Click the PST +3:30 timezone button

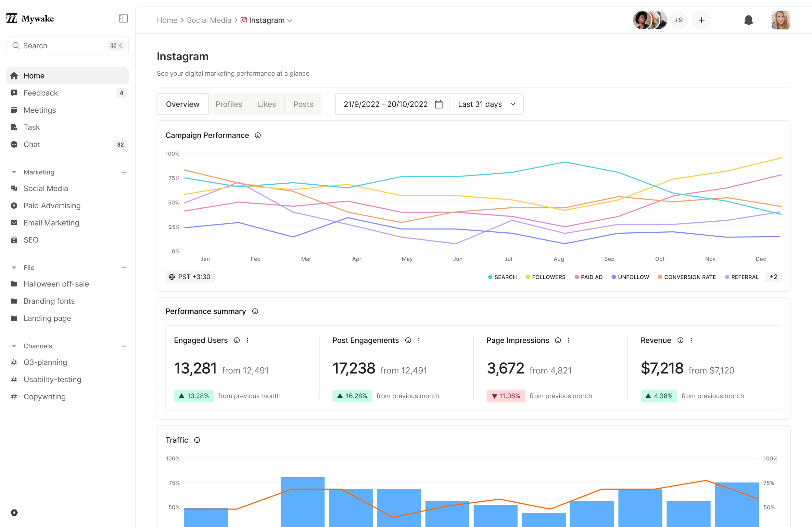[190, 277]
